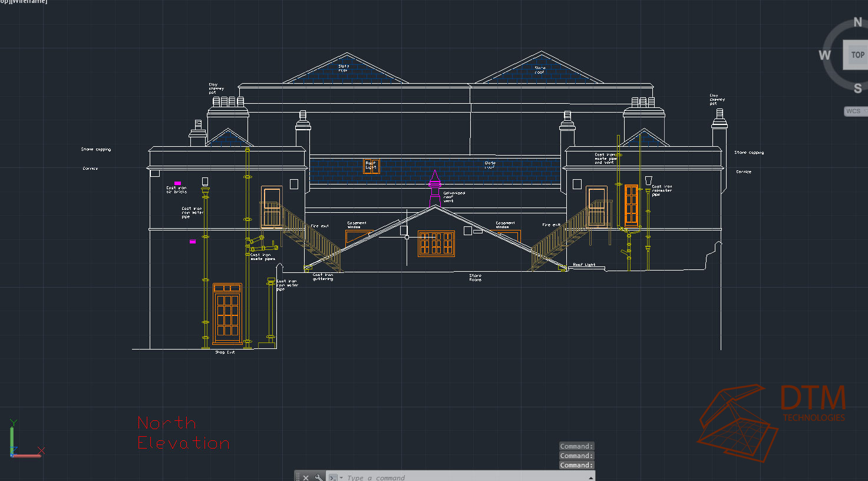This screenshot has width=868, height=481.
Task: Click the recent commands prompt icon
Action: coord(333,477)
